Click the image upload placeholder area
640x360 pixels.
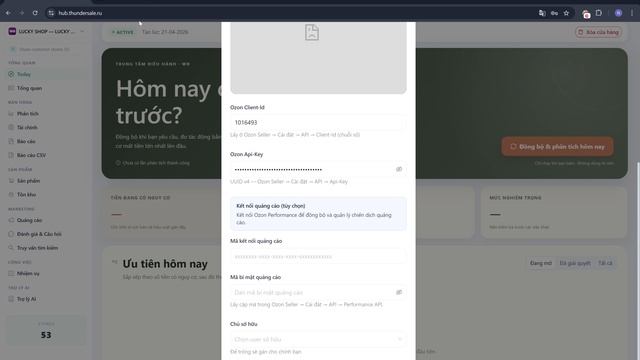318,58
